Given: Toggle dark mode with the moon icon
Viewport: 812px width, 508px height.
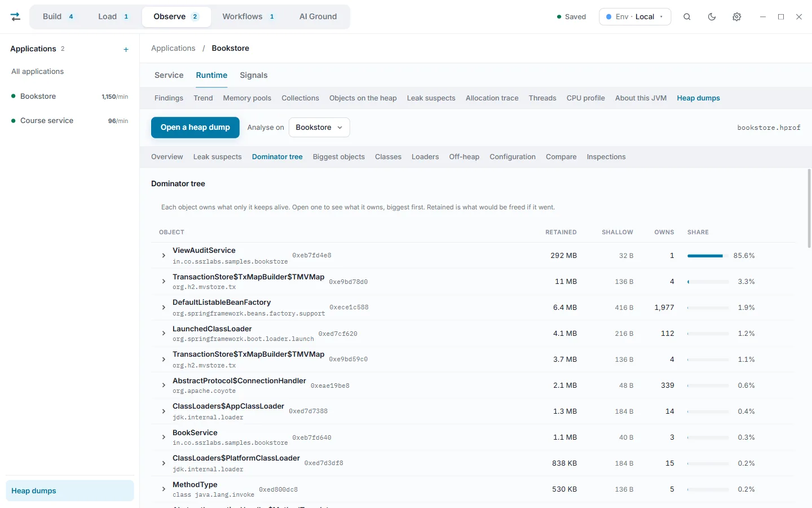Looking at the screenshot, I should pyautogui.click(x=712, y=17).
